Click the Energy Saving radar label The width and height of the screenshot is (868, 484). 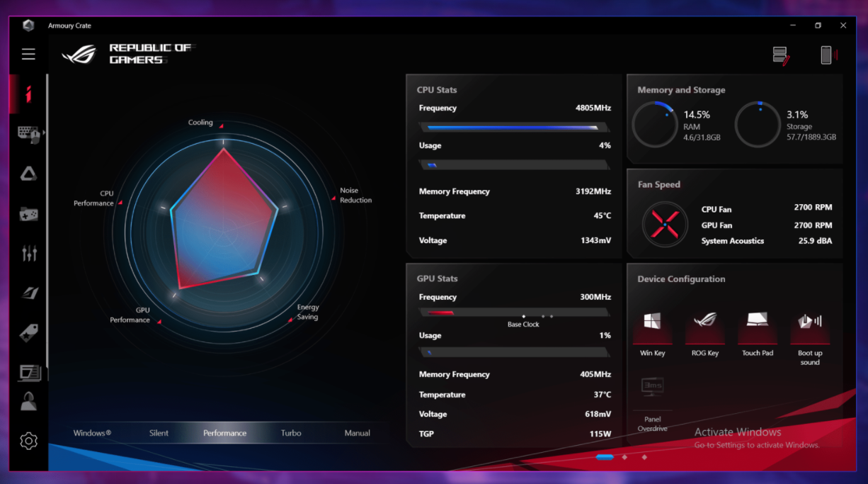pyautogui.click(x=307, y=312)
